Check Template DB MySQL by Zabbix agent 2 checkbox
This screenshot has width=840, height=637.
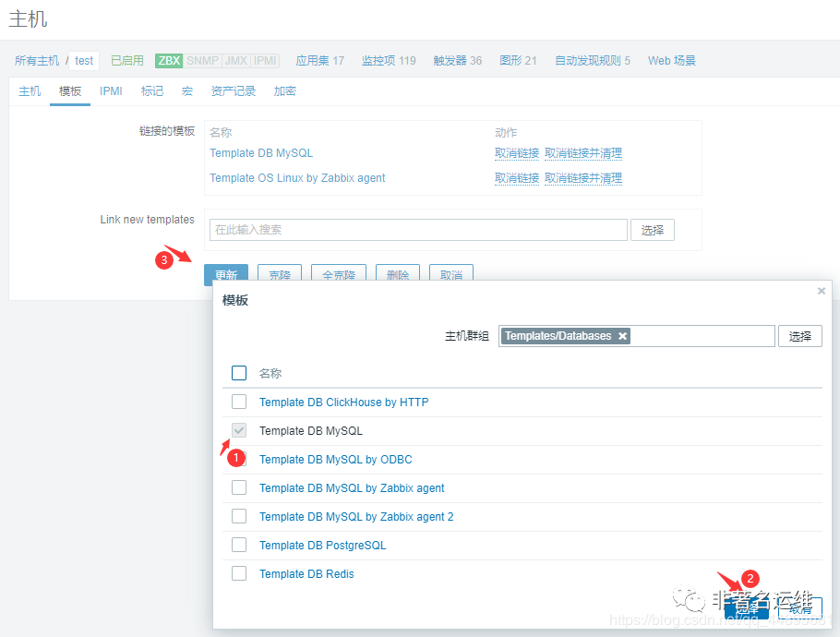[x=239, y=516]
